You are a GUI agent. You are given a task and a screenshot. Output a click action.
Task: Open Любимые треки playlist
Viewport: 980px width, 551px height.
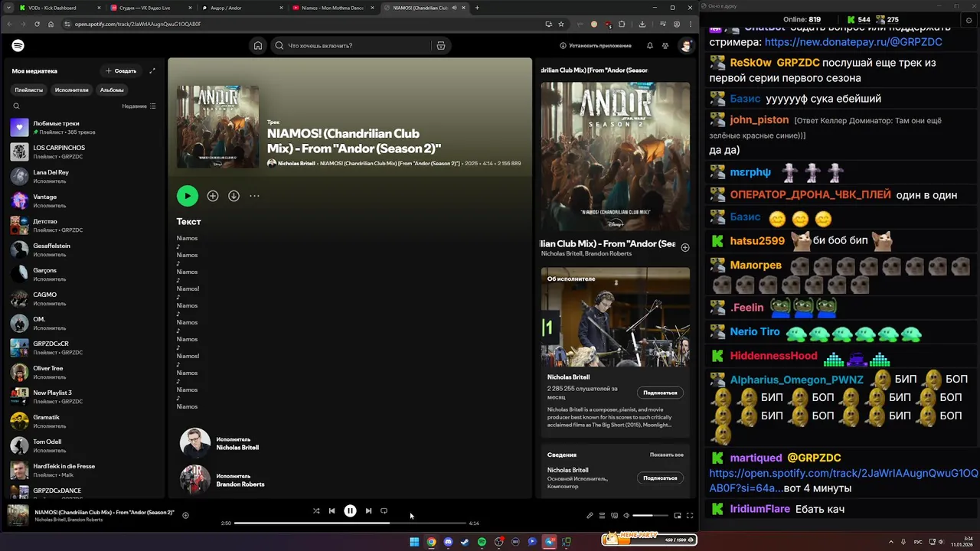click(x=84, y=128)
